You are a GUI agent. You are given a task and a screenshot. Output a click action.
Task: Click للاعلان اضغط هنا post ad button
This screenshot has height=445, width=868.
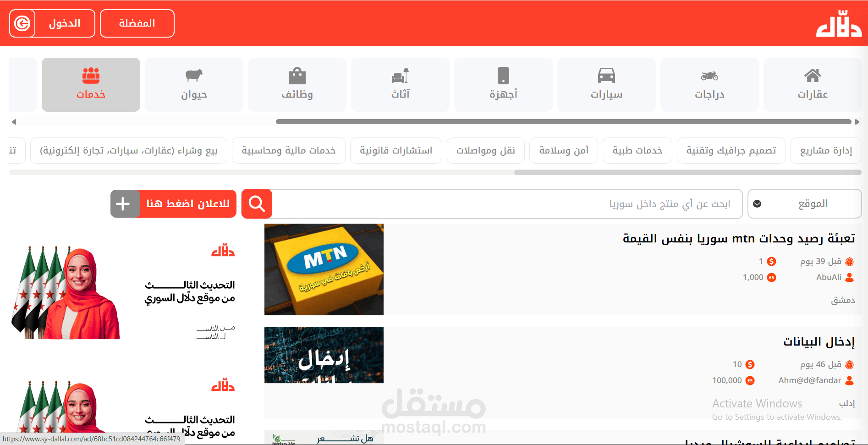pyautogui.click(x=188, y=204)
